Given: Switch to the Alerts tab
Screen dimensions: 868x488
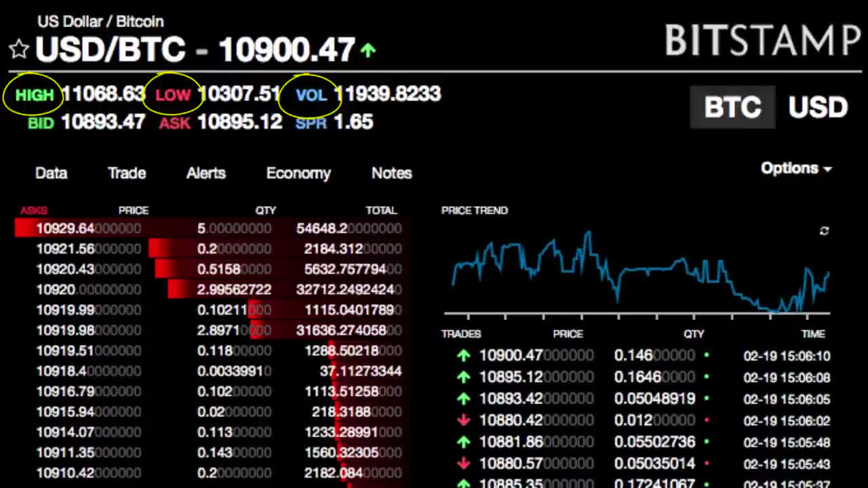Looking at the screenshot, I should click(206, 173).
